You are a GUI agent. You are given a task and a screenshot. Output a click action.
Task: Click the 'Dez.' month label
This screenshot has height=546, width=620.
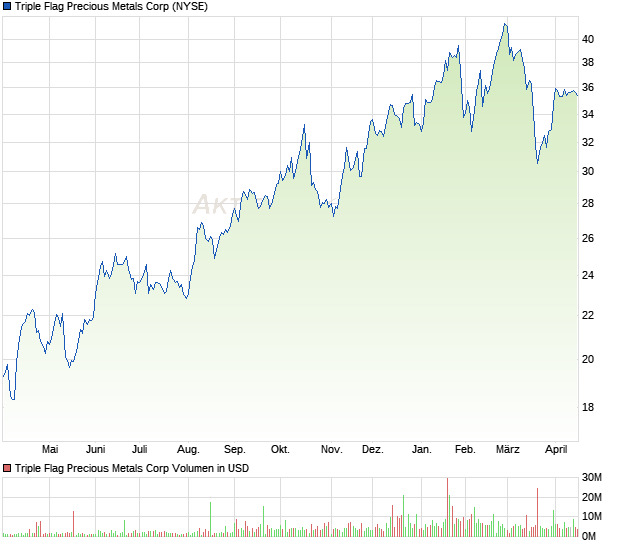373,450
